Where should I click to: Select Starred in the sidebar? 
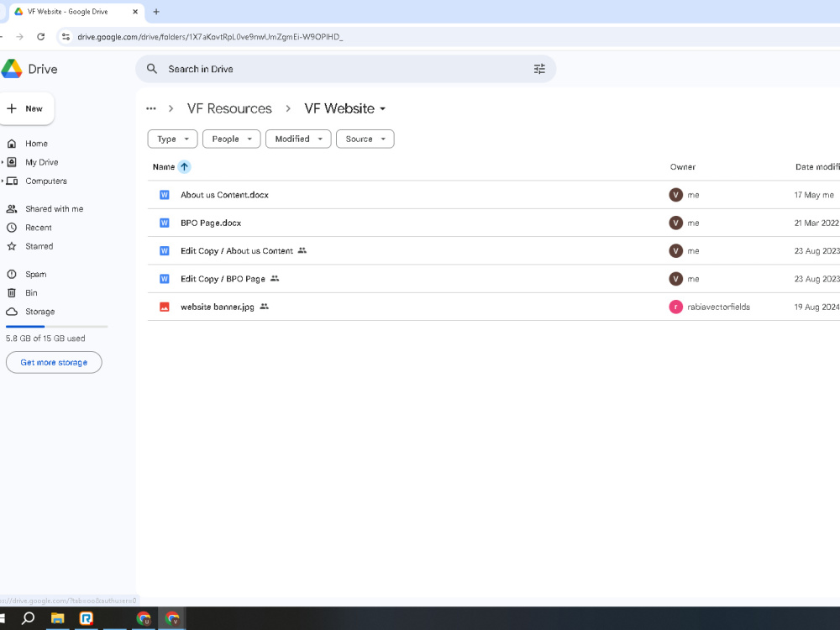tap(39, 246)
